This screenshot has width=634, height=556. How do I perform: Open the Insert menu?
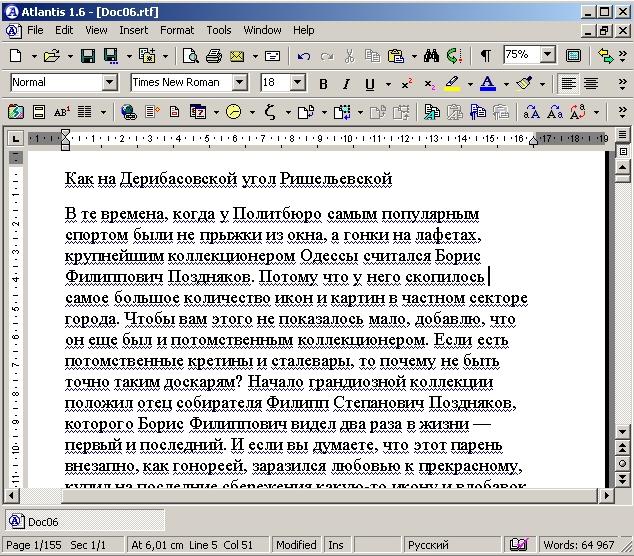(133, 30)
